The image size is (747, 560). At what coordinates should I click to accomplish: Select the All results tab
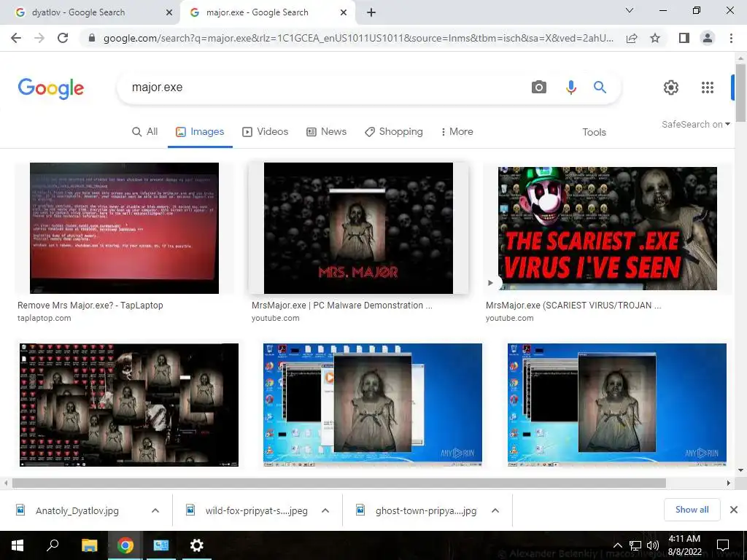click(x=145, y=132)
